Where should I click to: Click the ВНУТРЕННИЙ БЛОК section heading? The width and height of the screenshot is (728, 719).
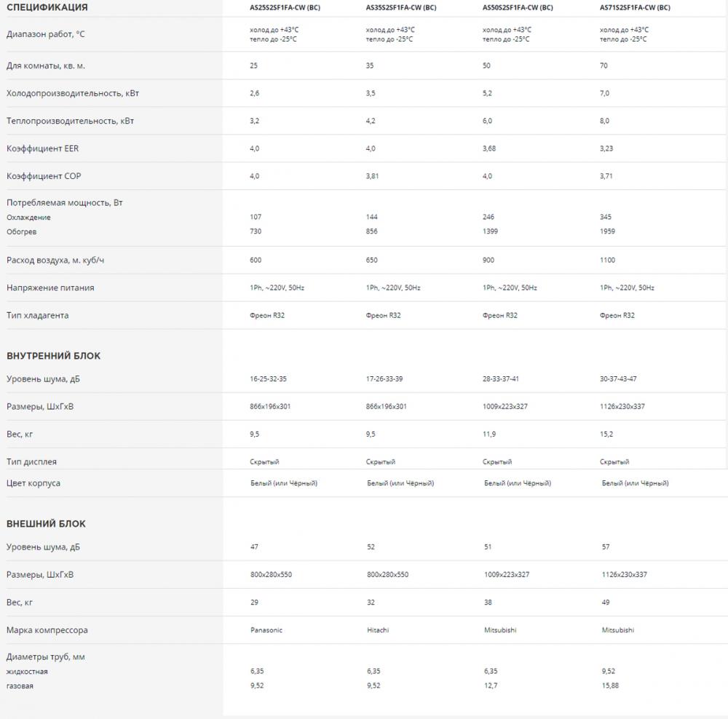pos(53,356)
